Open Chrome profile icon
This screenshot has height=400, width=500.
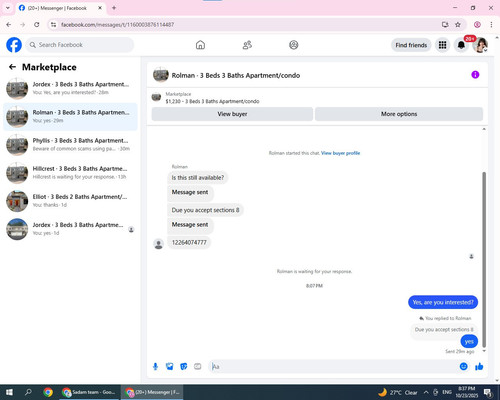[x=477, y=25]
